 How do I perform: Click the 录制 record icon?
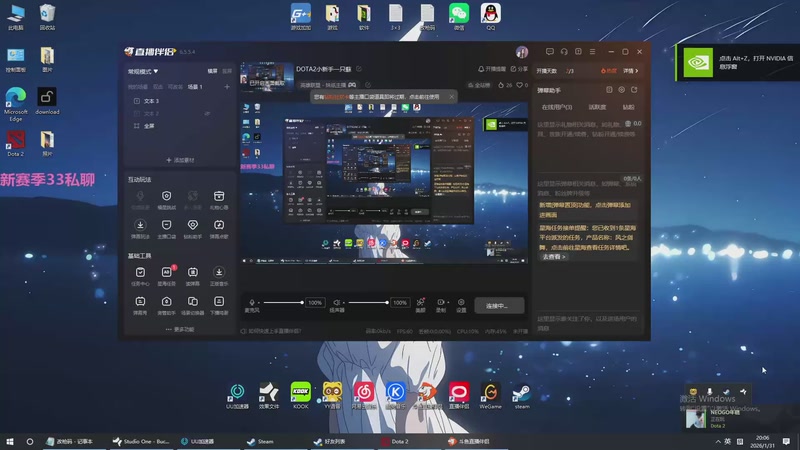click(440, 305)
